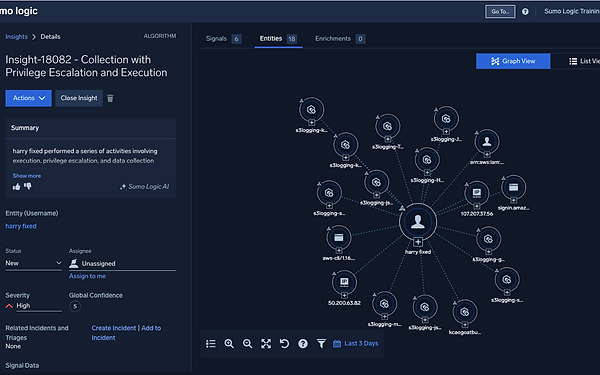Open the Status dropdown showing New
Screen dimensions: 600x375
point(33,263)
